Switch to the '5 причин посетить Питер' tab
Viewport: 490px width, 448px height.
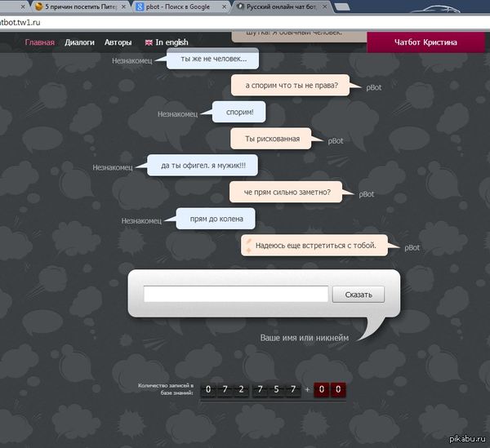coord(79,6)
